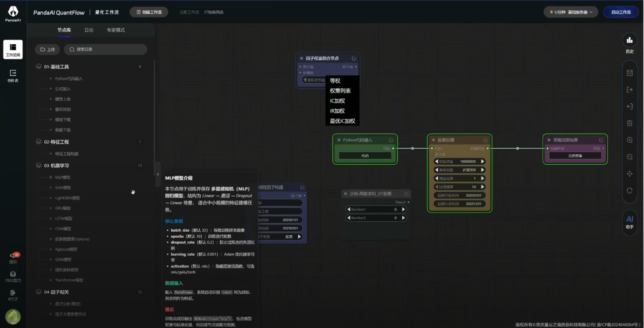Screen dimensions: 644x328
Task: Click the 创建工作流 button
Action: [149, 12]
